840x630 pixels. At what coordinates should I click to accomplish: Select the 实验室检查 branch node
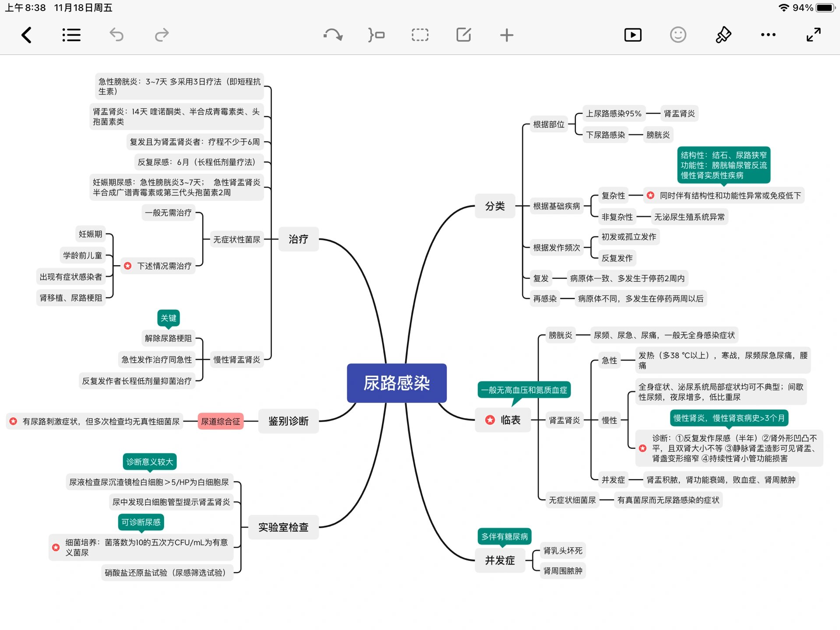coord(283,527)
